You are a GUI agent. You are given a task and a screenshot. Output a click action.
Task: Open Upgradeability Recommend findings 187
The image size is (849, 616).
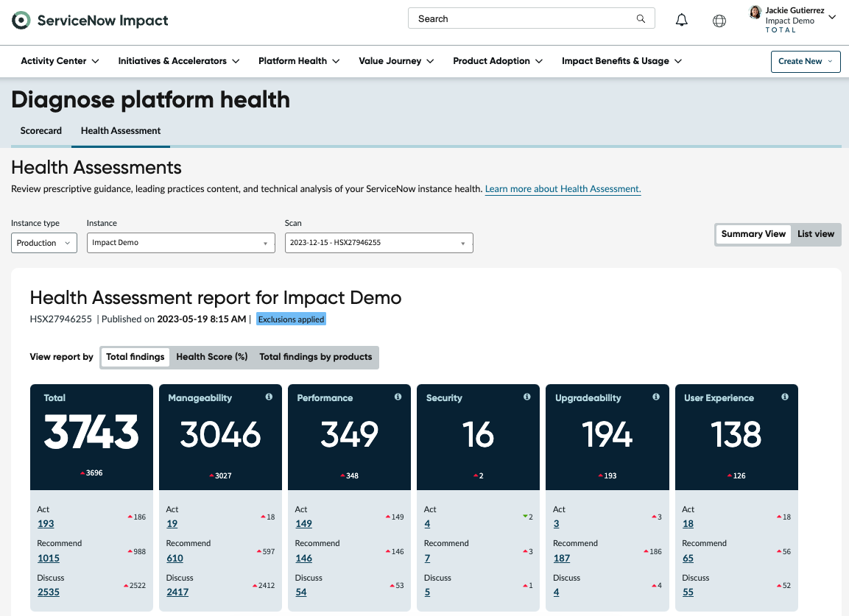coord(562,558)
